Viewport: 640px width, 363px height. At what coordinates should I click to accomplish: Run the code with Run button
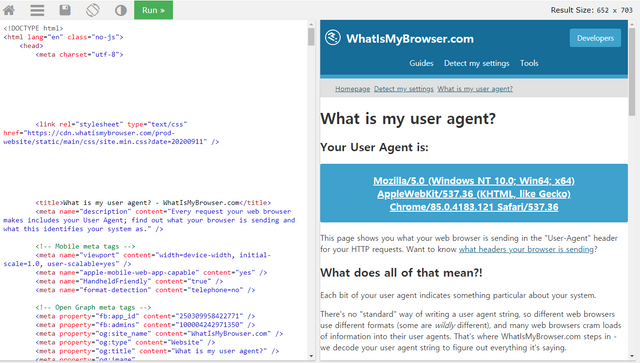click(153, 10)
